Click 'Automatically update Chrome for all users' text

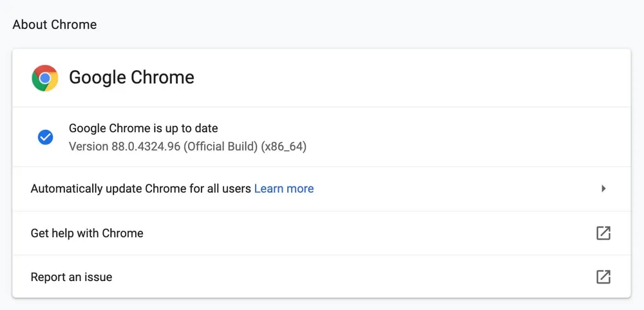click(141, 189)
